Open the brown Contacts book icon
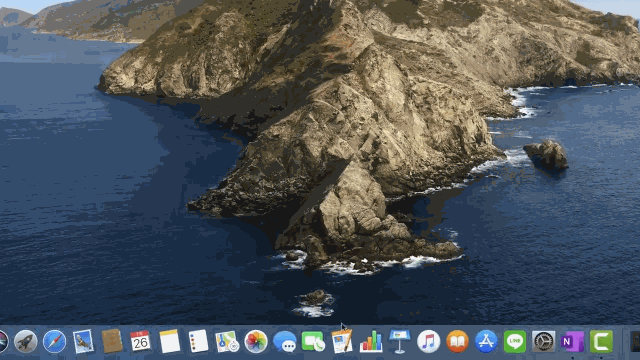Image resolution: width=640 pixels, height=360 pixels. (x=112, y=341)
